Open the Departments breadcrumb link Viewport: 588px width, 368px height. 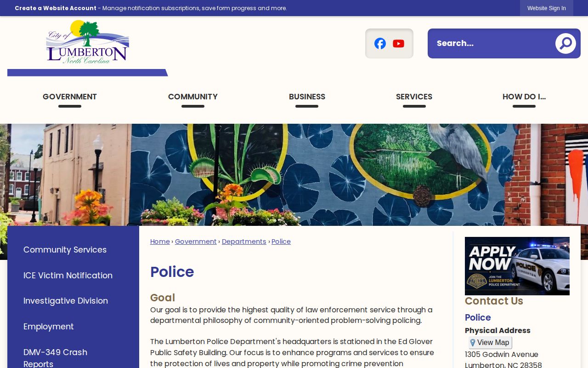[x=244, y=241]
